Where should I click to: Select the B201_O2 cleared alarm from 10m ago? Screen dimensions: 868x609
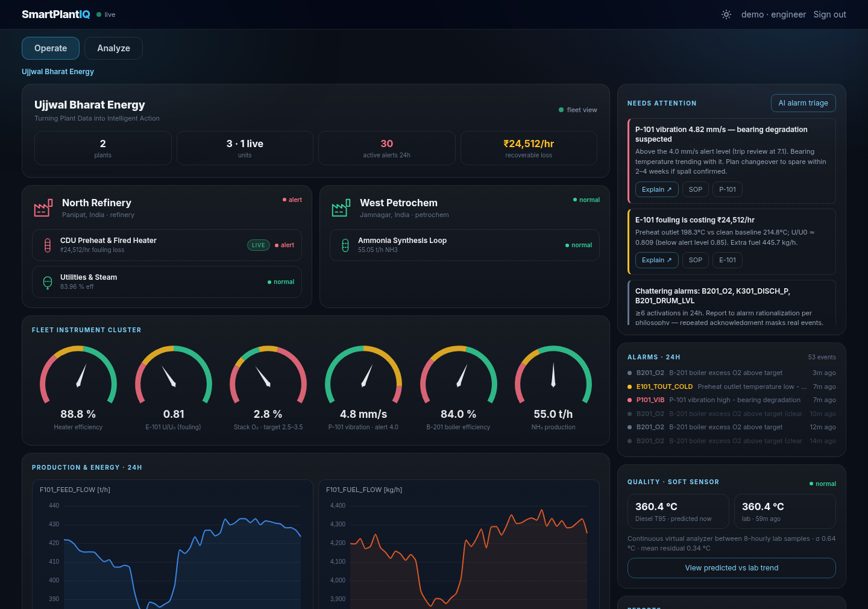click(732, 414)
